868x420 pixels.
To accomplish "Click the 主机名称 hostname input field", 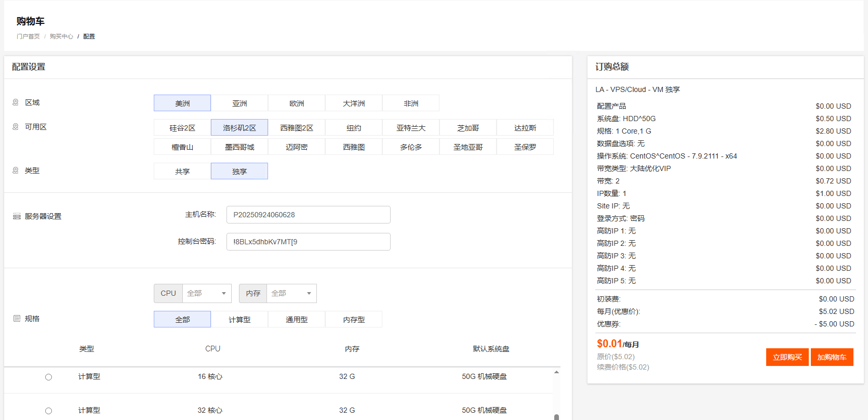I will point(309,215).
